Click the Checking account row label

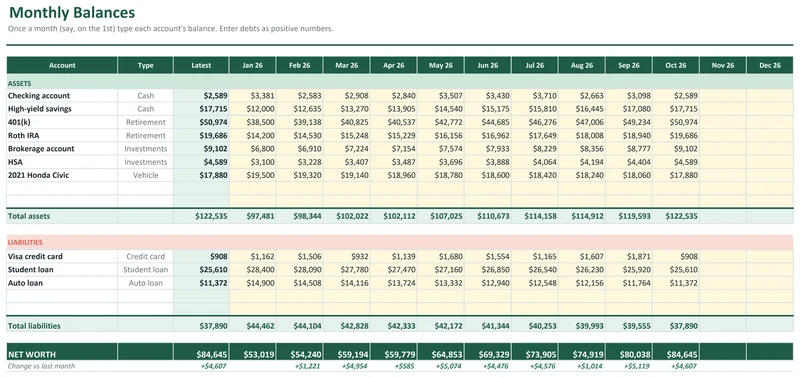(x=39, y=96)
